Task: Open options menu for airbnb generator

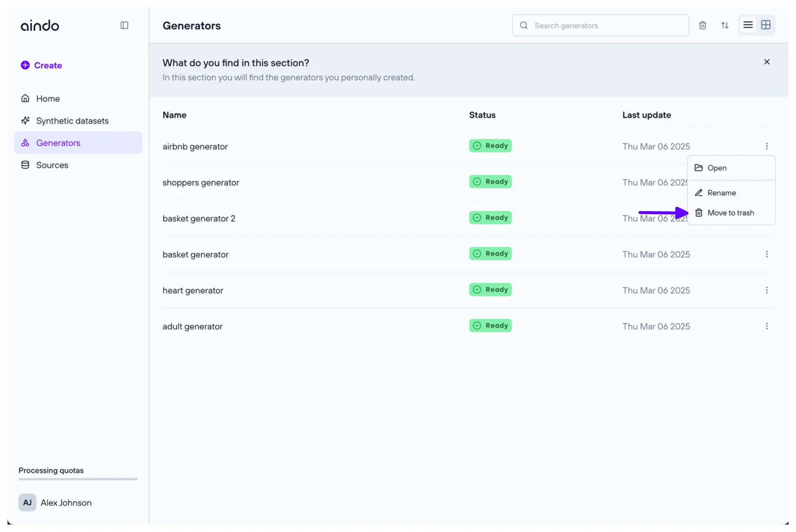Action: pos(767,146)
